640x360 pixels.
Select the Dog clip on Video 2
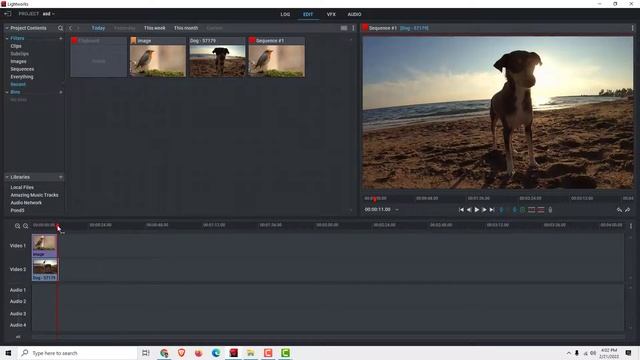pyautogui.click(x=45, y=269)
